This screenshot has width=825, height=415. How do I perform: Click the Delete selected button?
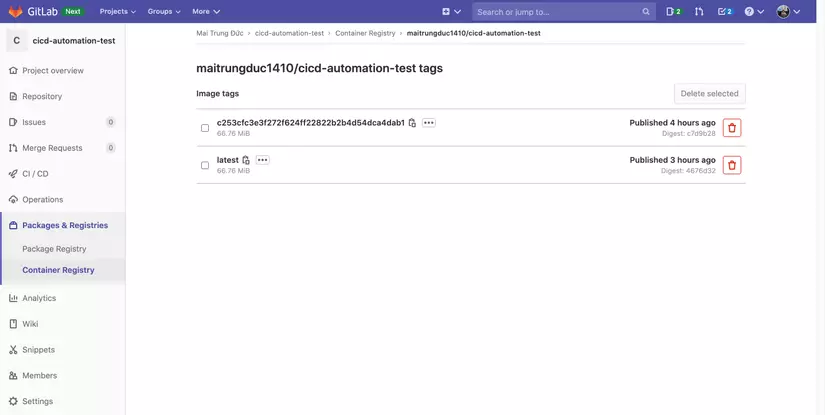coord(710,94)
